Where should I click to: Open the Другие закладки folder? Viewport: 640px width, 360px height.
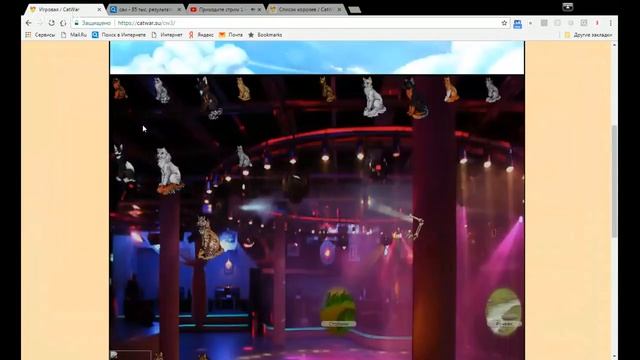(588, 35)
